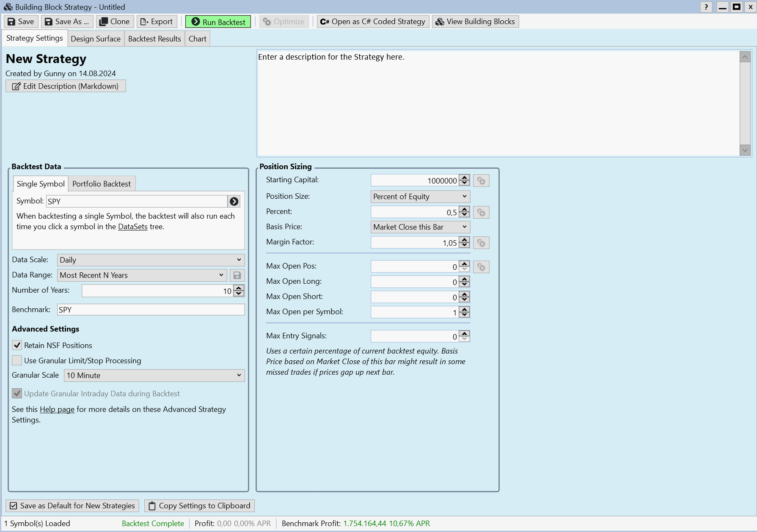Click the New Strategy title heading
Image resolution: width=757 pixels, height=532 pixels.
pos(46,59)
